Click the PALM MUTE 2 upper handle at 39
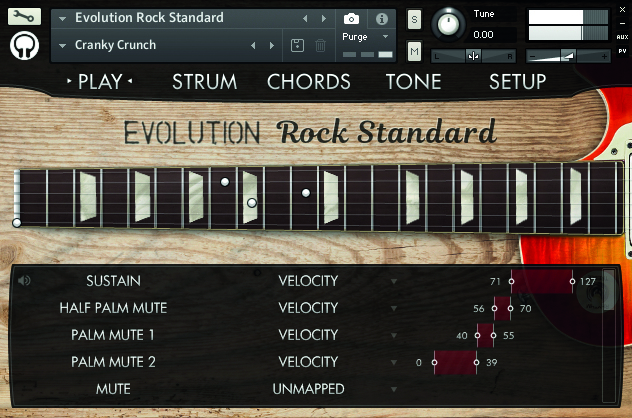 pyautogui.click(x=476, y=362)
